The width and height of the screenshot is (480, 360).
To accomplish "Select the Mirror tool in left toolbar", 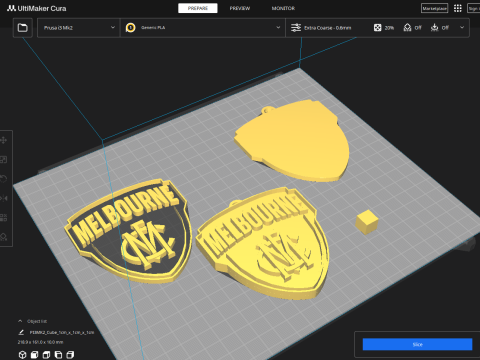I will pyautogui.click(x=4, y=198).
